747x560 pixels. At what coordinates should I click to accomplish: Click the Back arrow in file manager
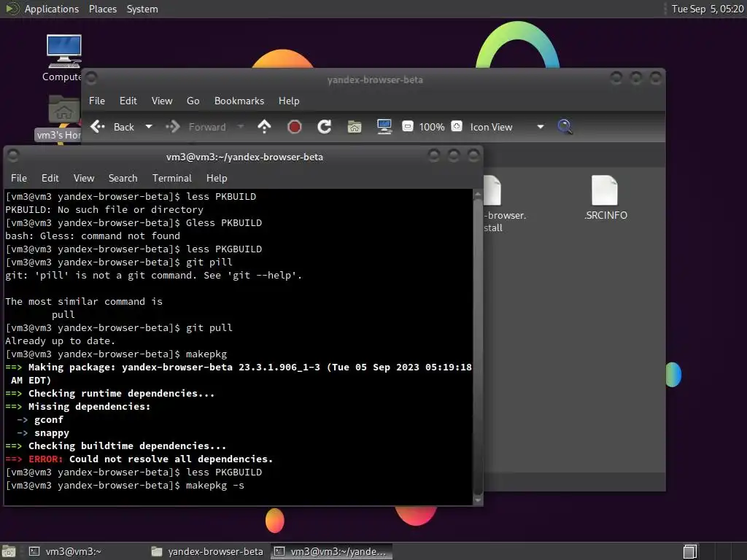(x=98, y=127)
